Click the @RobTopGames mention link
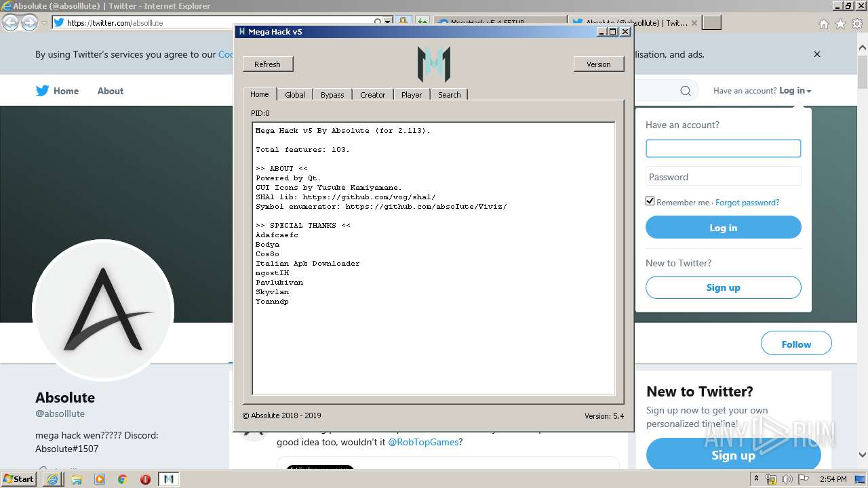The width and height of the screenshot is (868, 488). (x=423, y=442)
